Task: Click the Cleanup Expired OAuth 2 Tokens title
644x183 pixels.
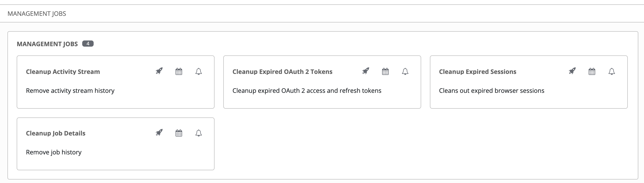Action: point(282,72)
